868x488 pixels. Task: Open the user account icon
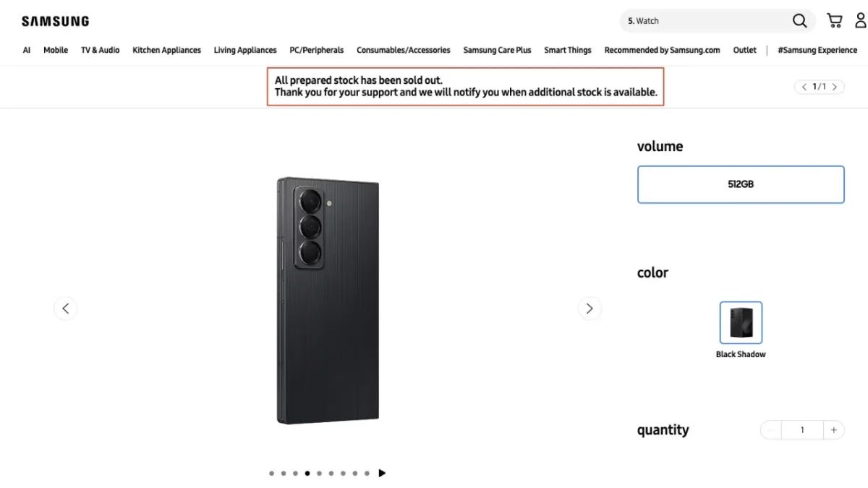click(x=861, y=21)
